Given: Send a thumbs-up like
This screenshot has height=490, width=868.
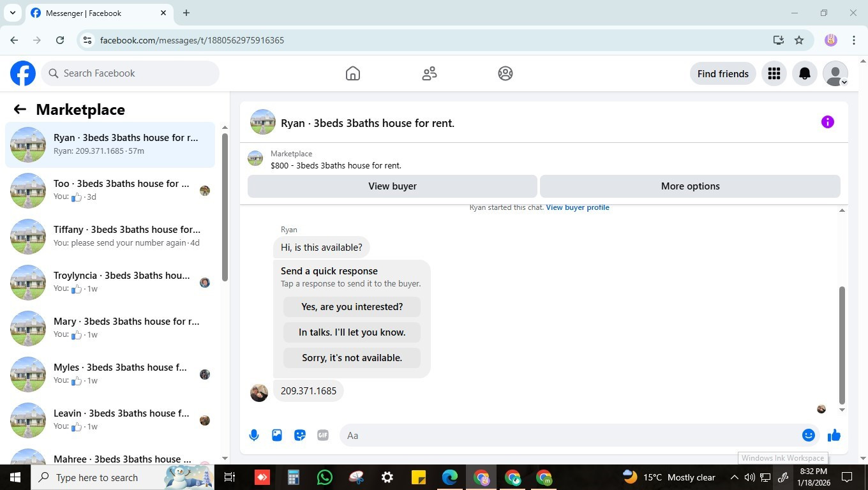Looking at the screenshot, I should click(x=834, y=435).
